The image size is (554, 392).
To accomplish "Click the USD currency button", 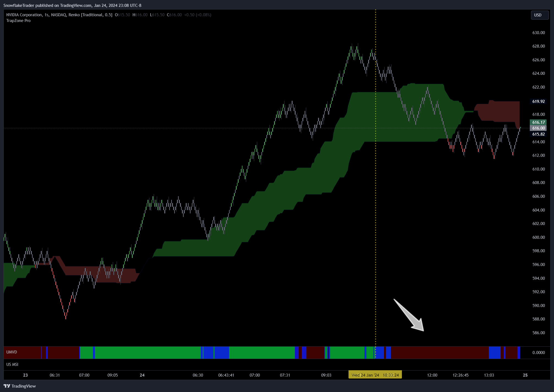I will tap(539, 15).
